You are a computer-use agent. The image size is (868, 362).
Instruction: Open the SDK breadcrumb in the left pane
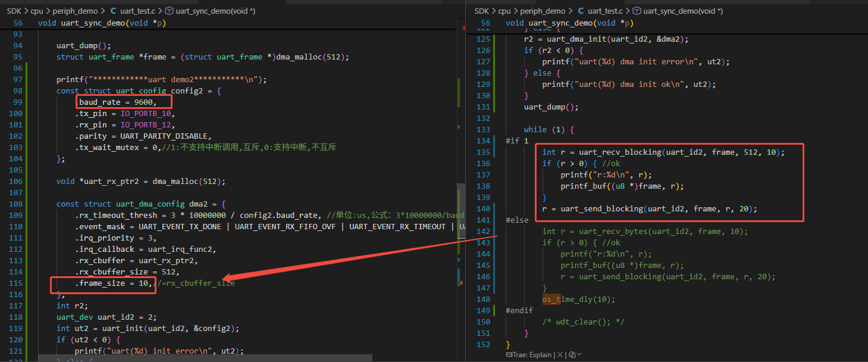coord(14,11)
